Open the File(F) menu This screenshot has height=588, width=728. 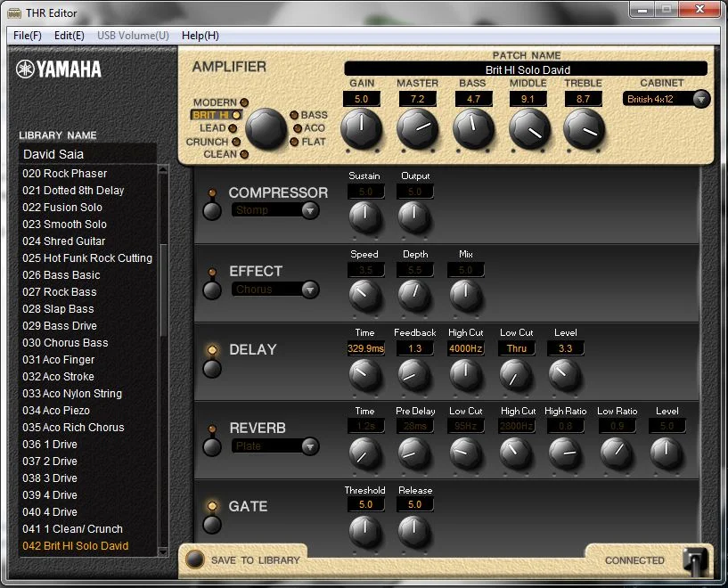tap(28, 36)
